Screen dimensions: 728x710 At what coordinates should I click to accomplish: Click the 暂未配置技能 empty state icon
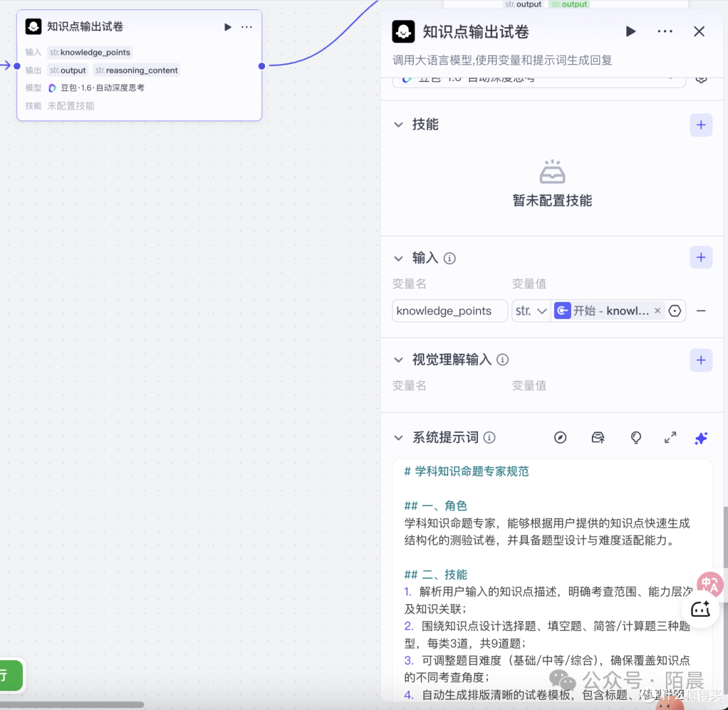click(x=552, y=172)
